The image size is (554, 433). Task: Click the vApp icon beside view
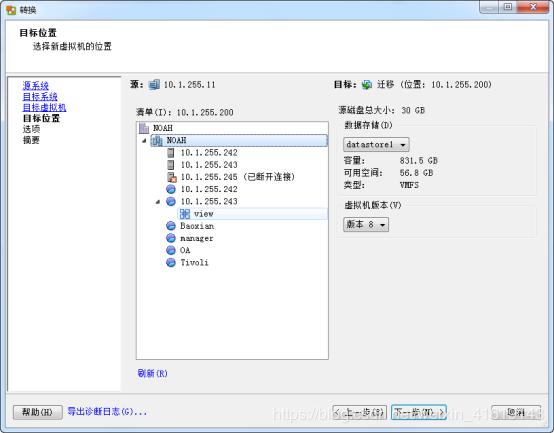click(x=184, y=214)
